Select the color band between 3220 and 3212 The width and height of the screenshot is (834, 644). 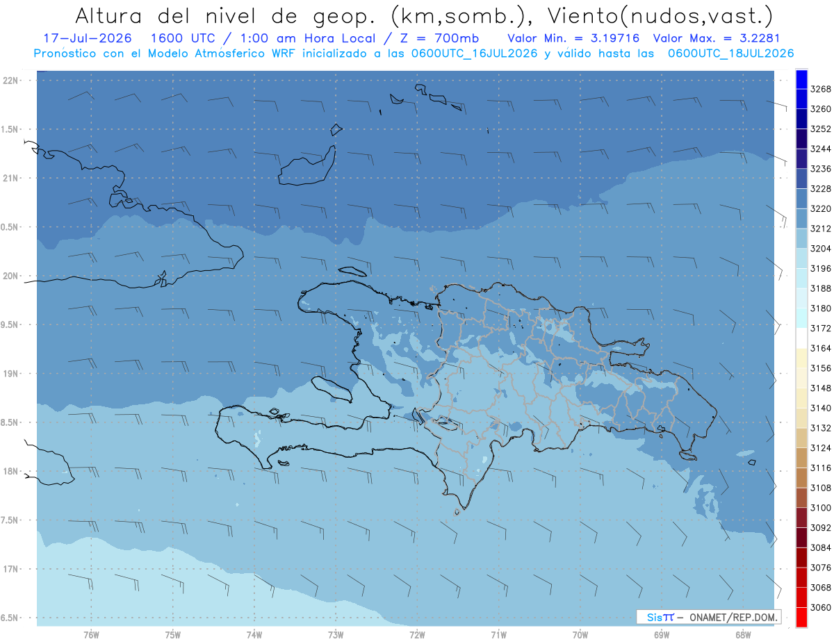[x=801, y=219]
